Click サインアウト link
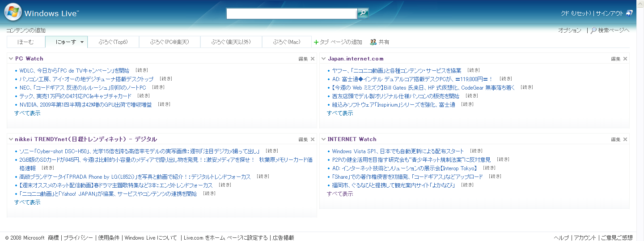Screen dimensions: 644x241 [x=610, y=13]
